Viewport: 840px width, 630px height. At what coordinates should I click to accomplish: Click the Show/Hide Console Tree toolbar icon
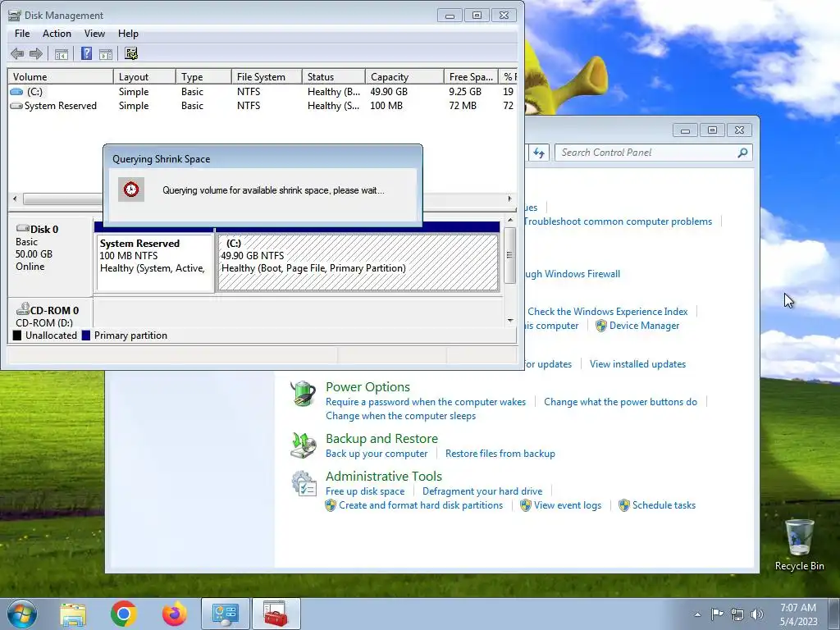click(x=62, y=53)
